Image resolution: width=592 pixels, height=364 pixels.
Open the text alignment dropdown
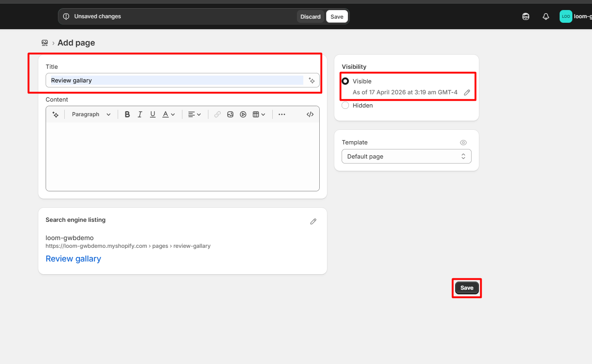tap(195, 114)
